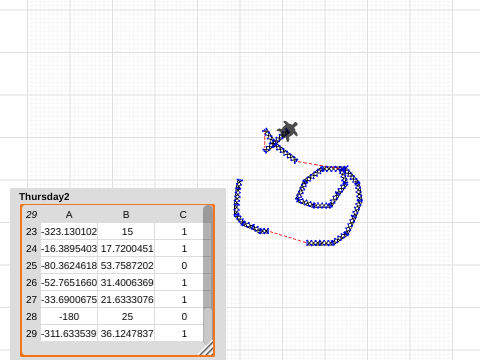Image resolution: width=480 pixels, height=360 pixels.
Task: Click column C value in row 27
Action: pyautogui.click(x=179, y=300)
